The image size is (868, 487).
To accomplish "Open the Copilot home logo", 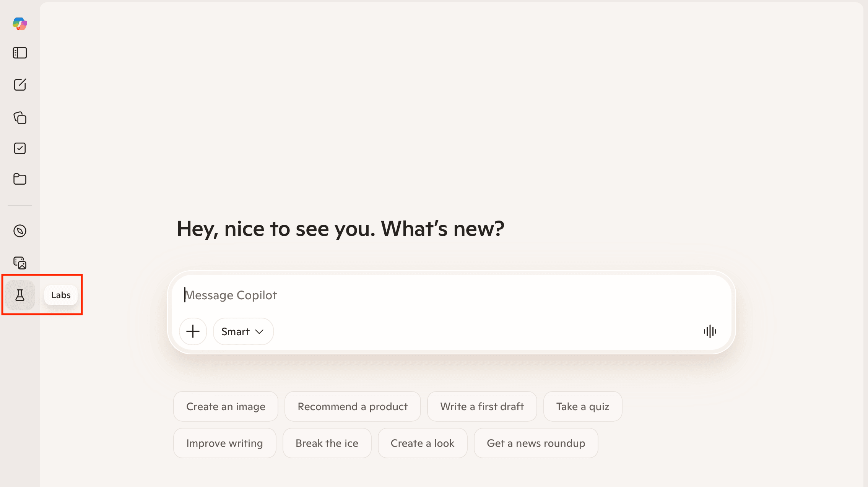I will 20,24.
